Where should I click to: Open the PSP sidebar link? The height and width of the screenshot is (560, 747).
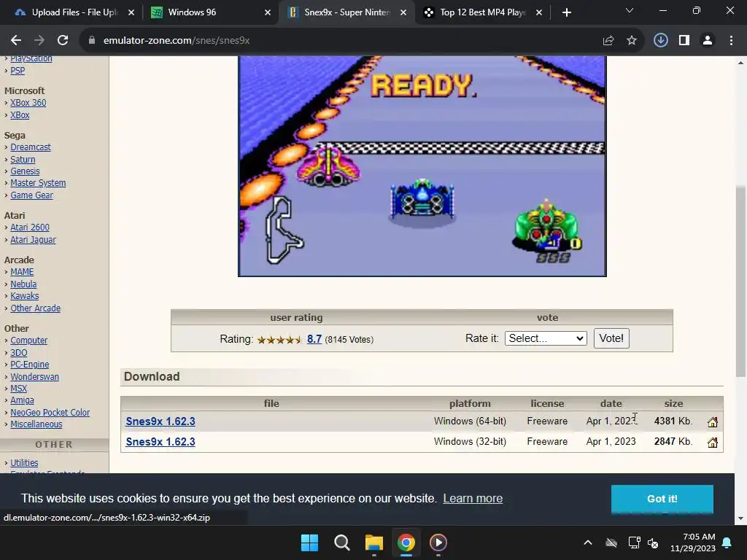coord(18,71)
